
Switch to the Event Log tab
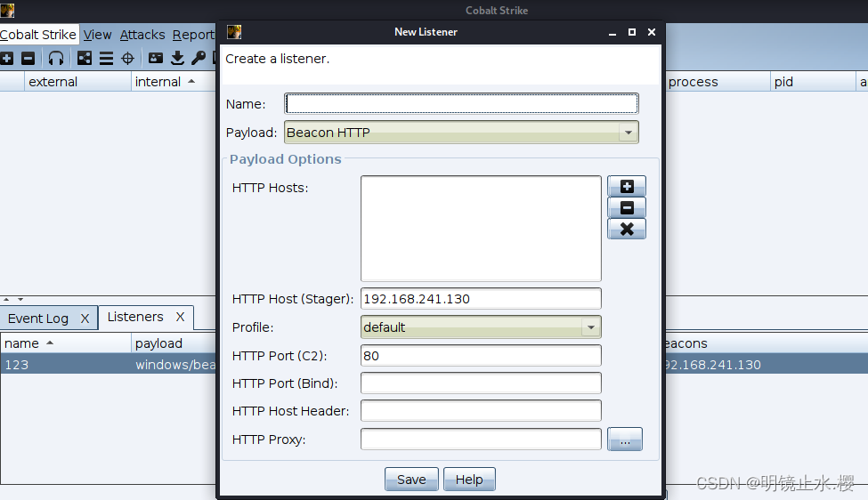tap(38, 319)
